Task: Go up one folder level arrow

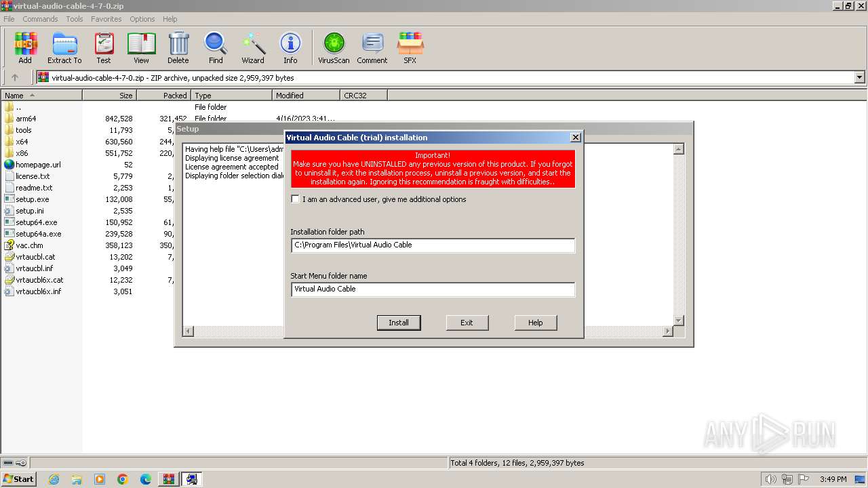Action: (15, 77)
